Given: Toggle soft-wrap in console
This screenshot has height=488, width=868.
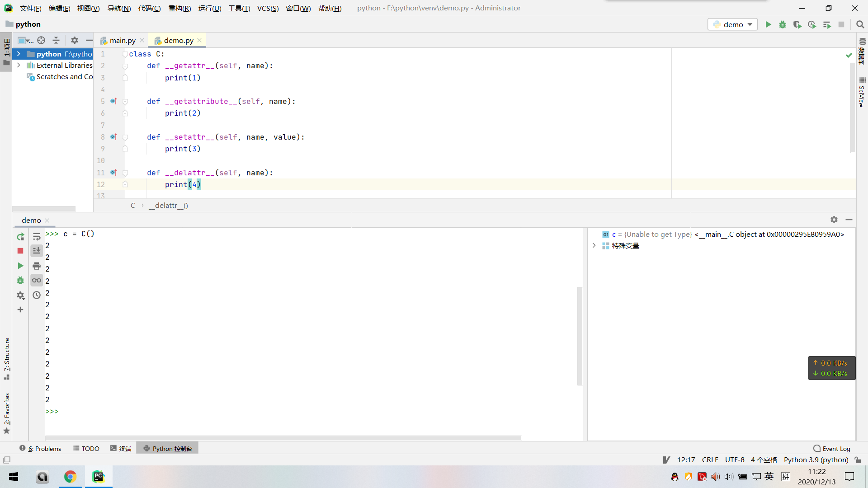Looking at the screenshot, I should point(37,237).
